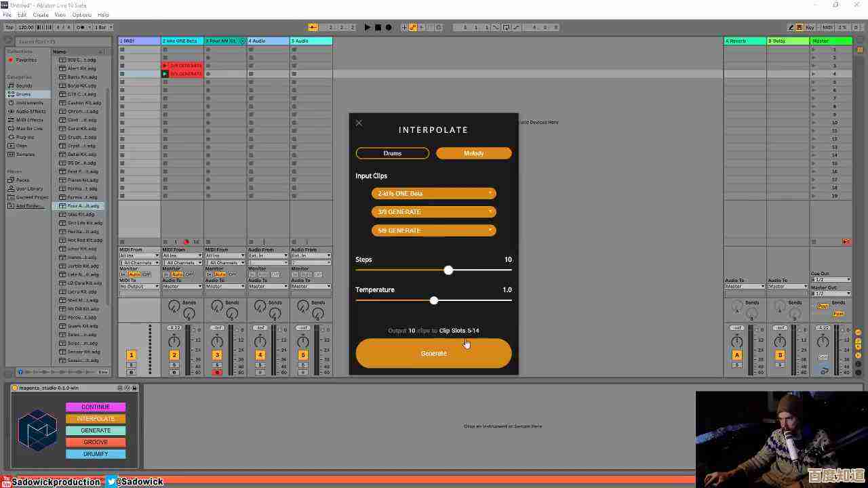Disarm record on track 3

click(x=217, y=373)
